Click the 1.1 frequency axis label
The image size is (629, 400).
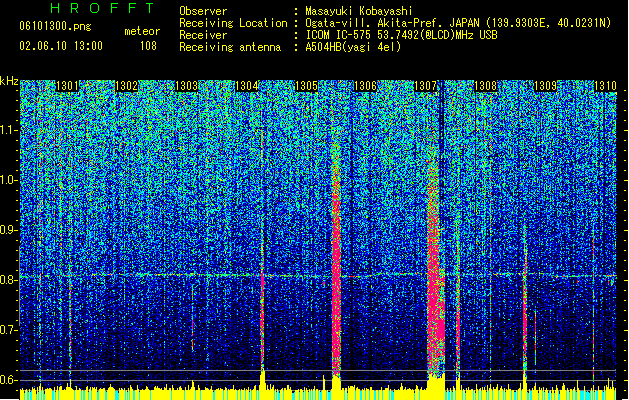9,130
